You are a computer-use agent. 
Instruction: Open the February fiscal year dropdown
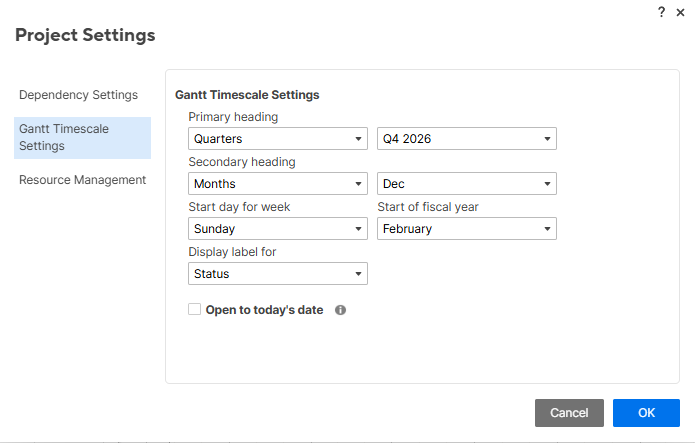click(x=467, y=229)
